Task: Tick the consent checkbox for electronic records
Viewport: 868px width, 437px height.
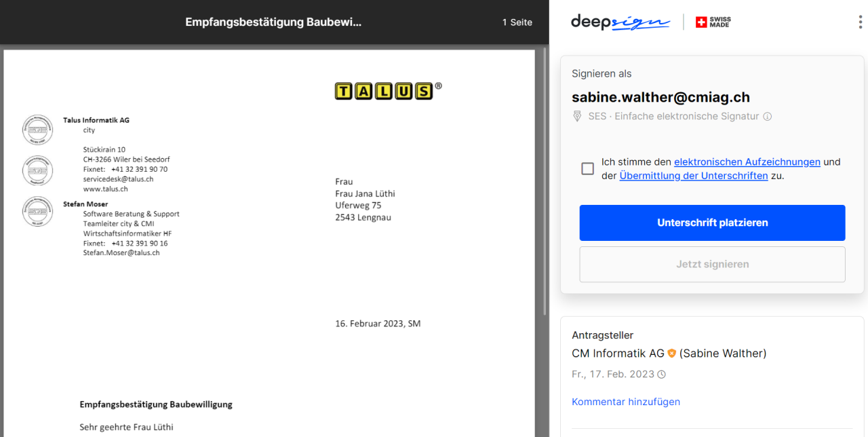Action: (x=588, y=168)
